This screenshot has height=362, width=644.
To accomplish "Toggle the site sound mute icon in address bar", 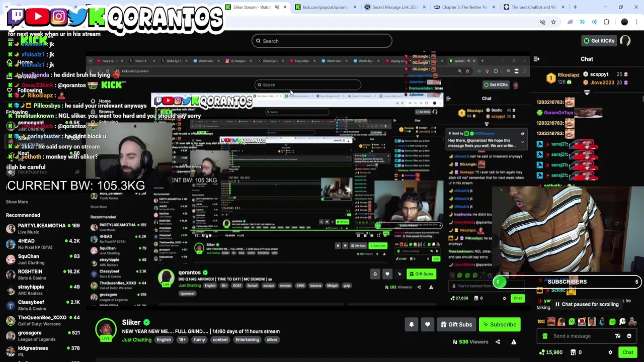I will 542,22.
